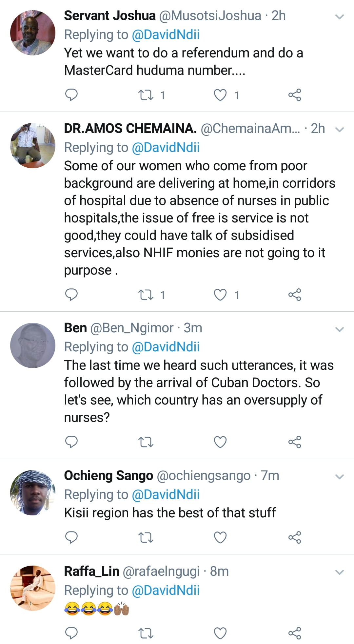Open Ben's profile picture
Image resolution: width=354 pixels, height=644 pixels.
click(33, 345)
